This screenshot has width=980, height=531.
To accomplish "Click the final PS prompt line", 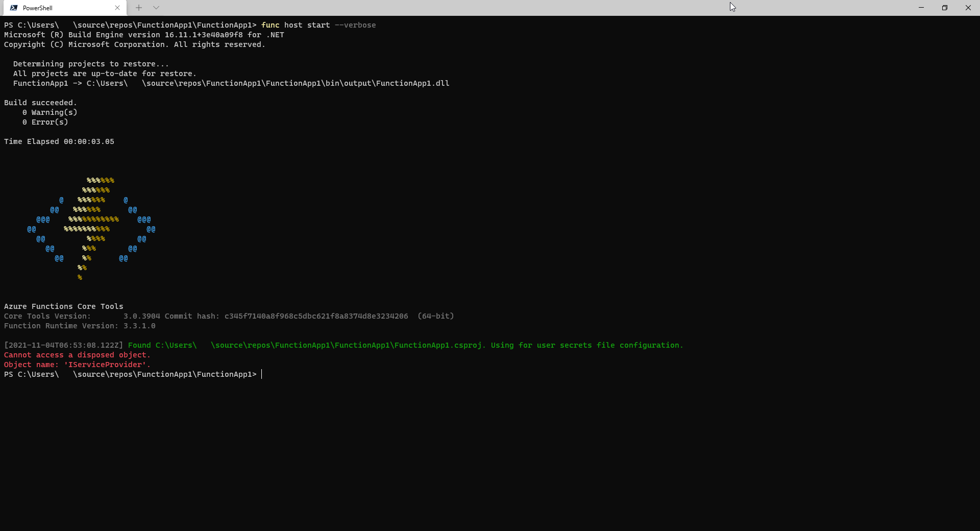I will [x=130, y=374].
